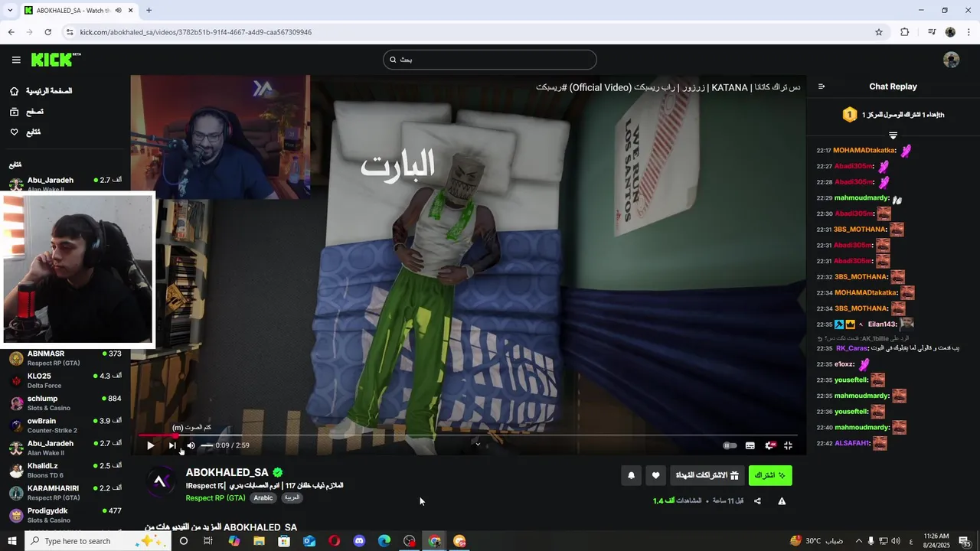Mute the tab via its speaker icon
Screen dimensions: 980x551
point(118,10)
